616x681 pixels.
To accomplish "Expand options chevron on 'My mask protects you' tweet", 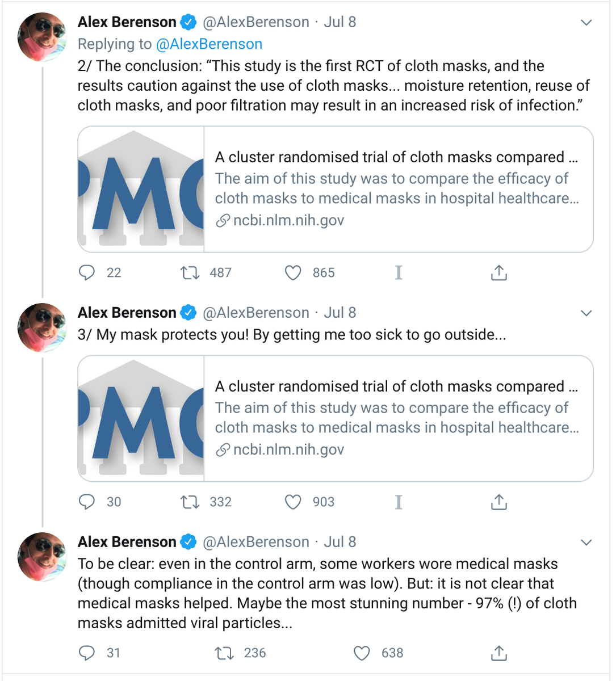I will [586, 313].
